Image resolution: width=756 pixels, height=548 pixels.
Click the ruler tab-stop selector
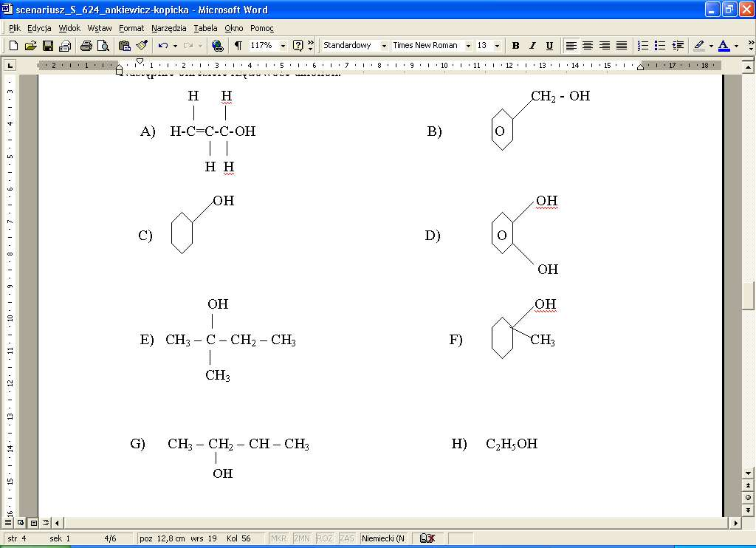click(10, 65)
